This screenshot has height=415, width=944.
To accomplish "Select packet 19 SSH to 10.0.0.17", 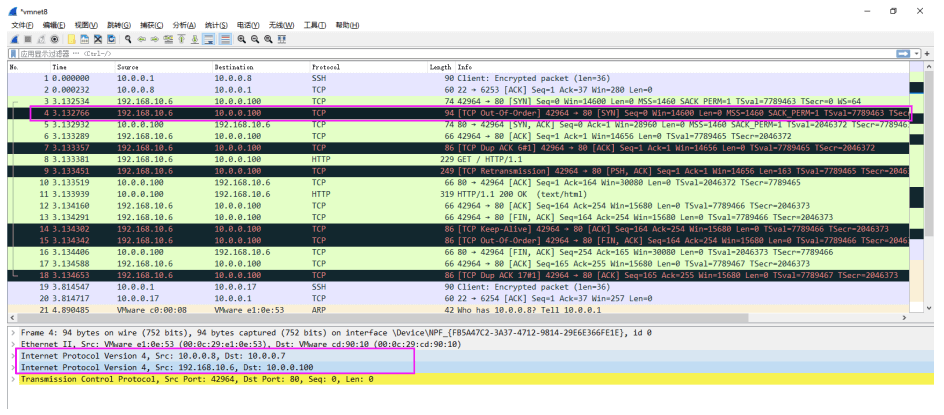I will pos(458,287).
